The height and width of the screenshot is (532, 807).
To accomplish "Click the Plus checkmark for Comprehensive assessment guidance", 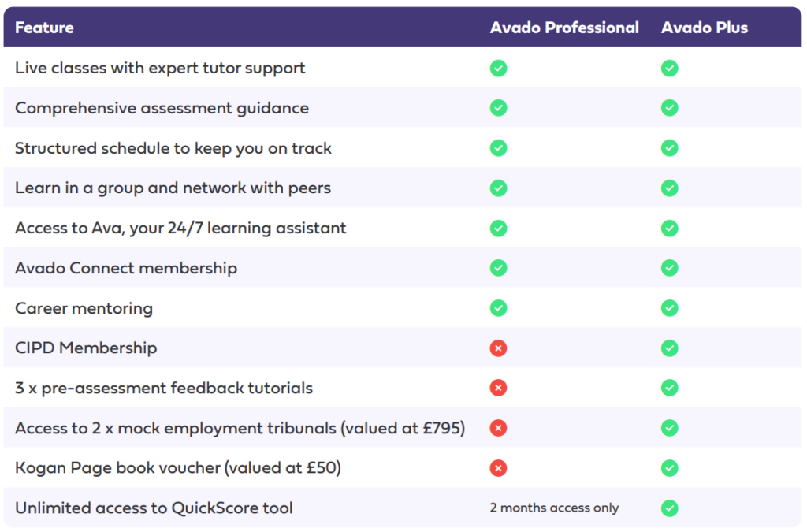I will (669, 108).
